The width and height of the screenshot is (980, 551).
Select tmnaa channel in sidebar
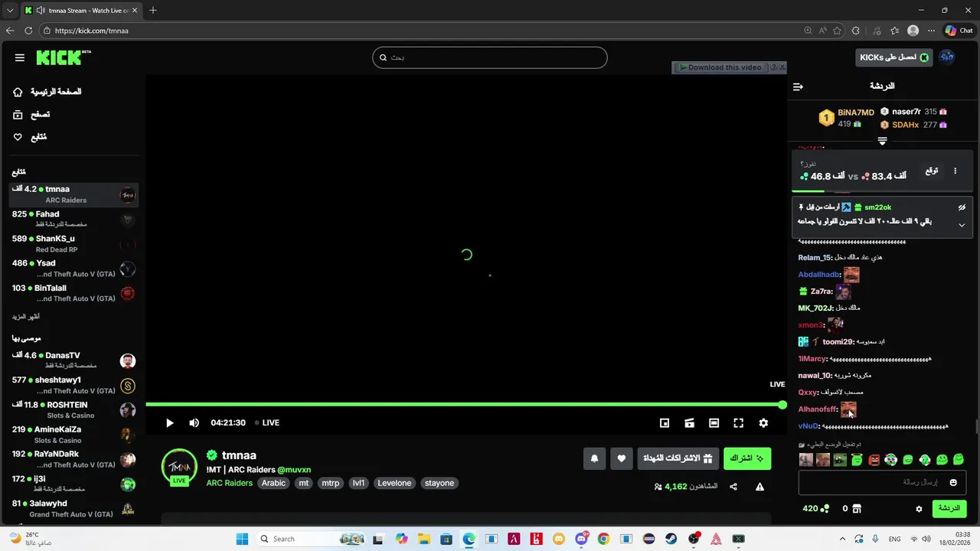(x=73, y=194)
